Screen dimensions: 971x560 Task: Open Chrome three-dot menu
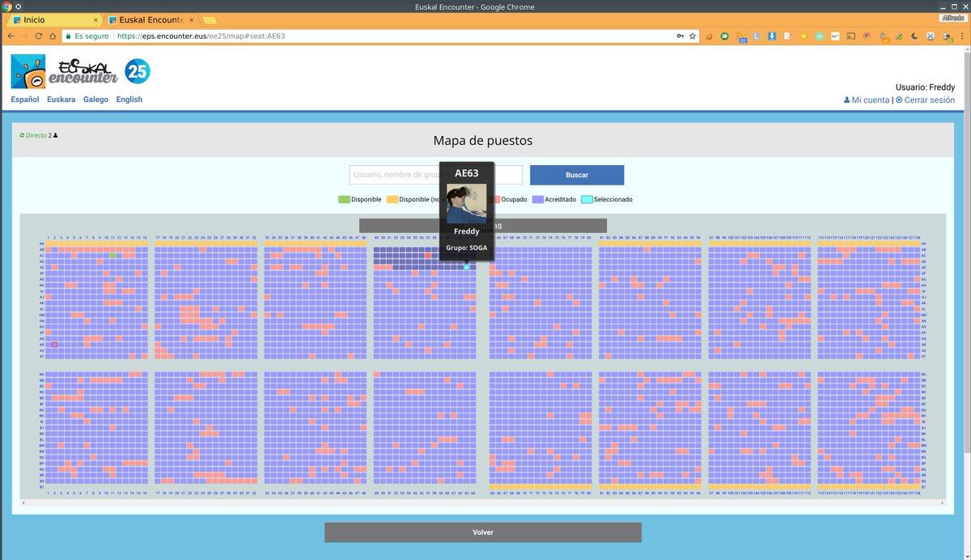[961, 36]
